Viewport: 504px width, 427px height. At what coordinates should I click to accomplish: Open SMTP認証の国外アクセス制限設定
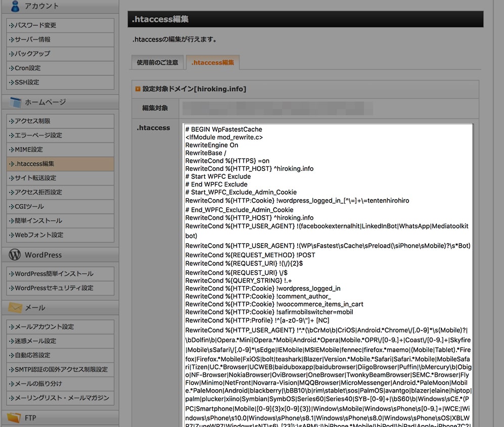[60, 369]
